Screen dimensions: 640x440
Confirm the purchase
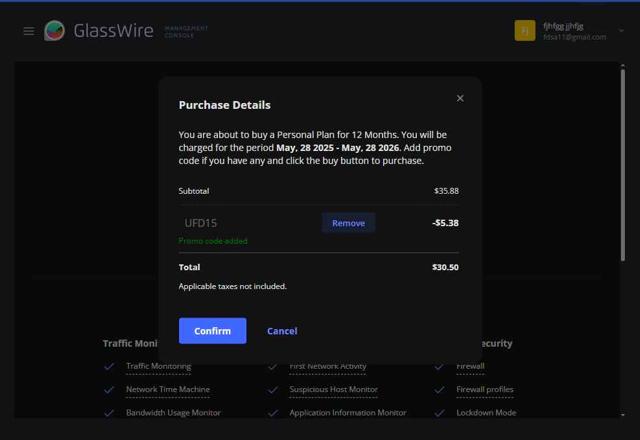coord(212,331)
